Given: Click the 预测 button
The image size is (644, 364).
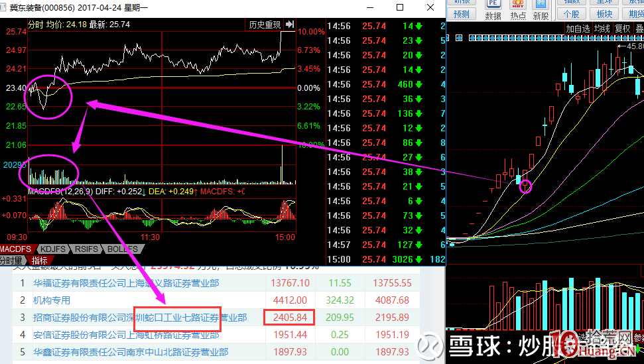Looking at the screenshot, I should pyautogui.click(x=461, y=14).
